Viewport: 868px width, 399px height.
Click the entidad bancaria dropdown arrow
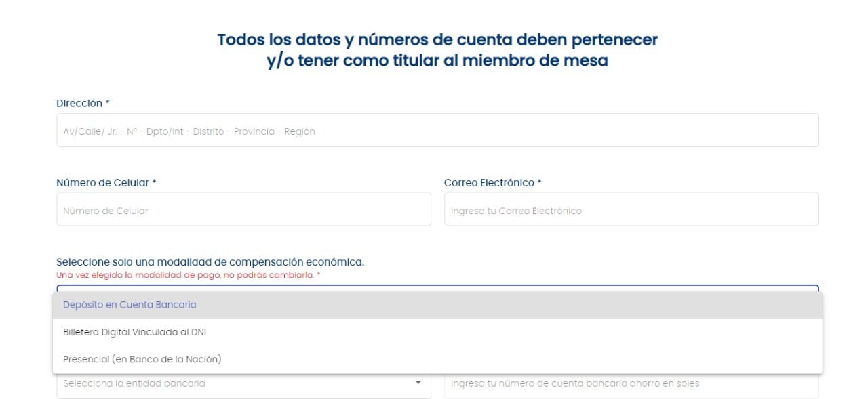point(418,383)
